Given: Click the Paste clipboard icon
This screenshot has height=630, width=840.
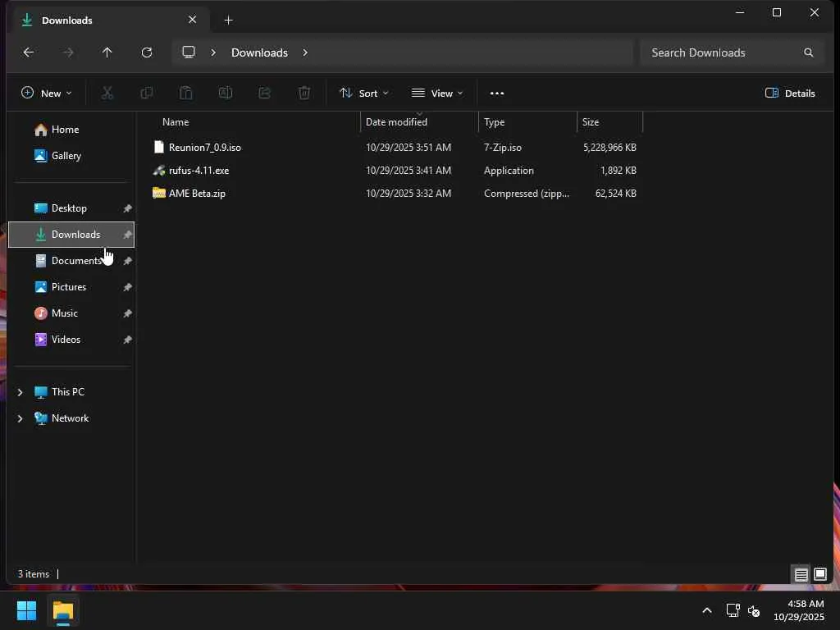Looking at the screenshot, I should (x=186, y=94).
